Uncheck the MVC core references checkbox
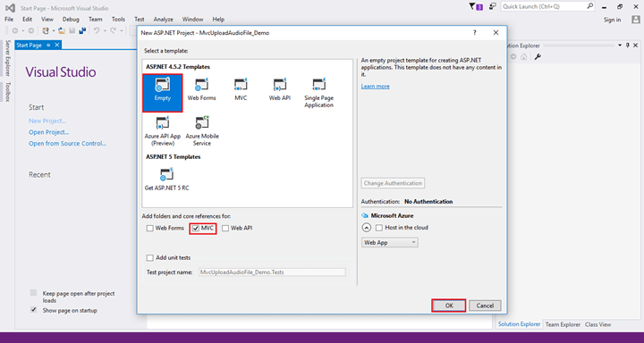This screenshot has width=644, height=343. [x=196, y=229]
